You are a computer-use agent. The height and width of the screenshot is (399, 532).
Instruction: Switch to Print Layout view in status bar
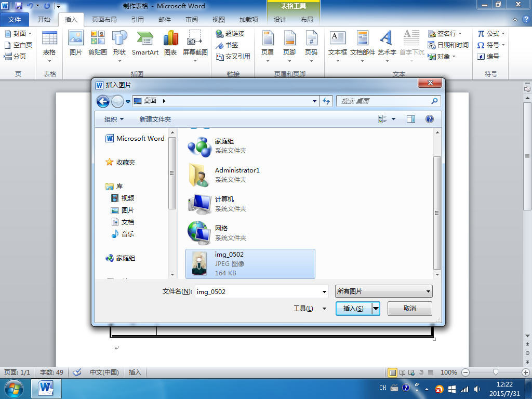coord(393,373)
